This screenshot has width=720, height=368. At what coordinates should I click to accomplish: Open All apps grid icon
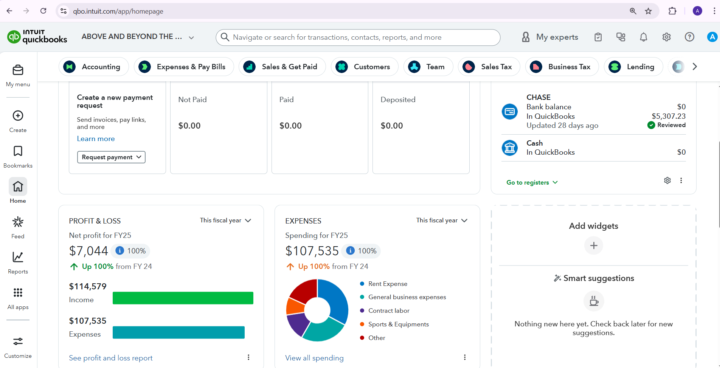pyautogui.click(x=17, y=293)
